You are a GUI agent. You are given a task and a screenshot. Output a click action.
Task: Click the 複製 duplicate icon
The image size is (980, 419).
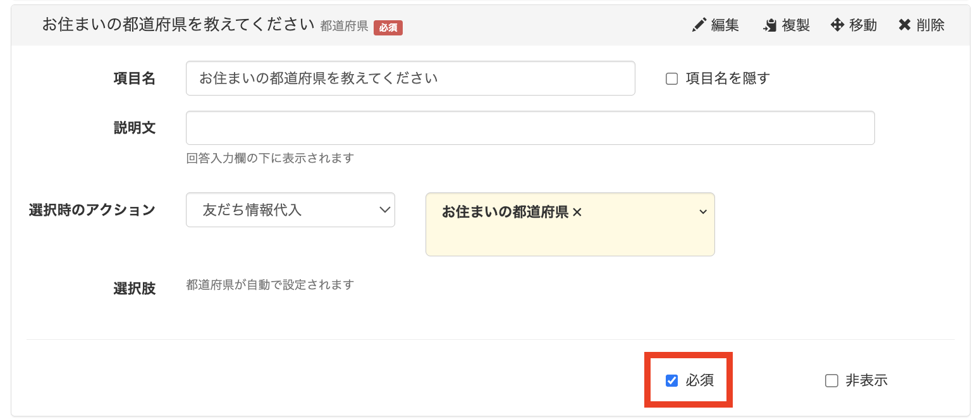click(769, 25)
